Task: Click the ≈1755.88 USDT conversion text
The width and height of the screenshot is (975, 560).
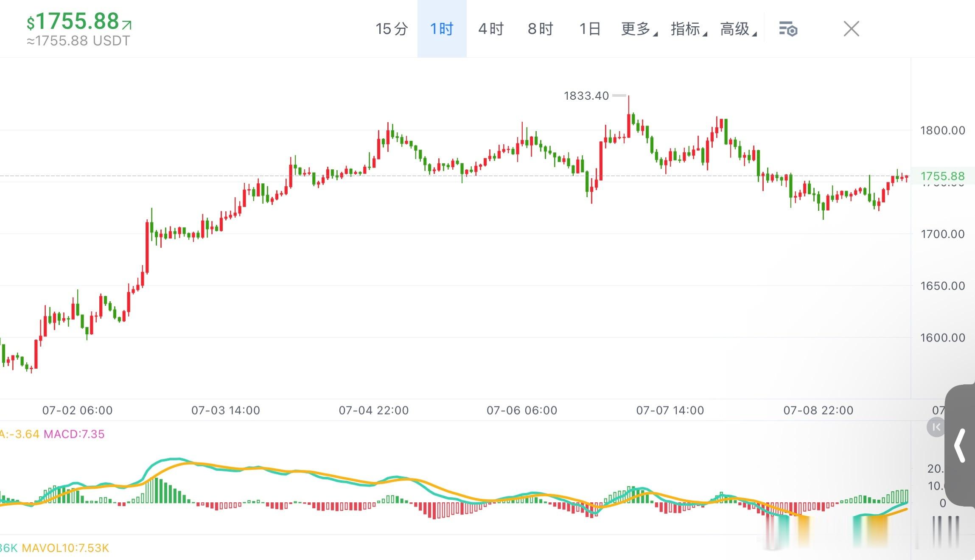Action: pos(78,41)
